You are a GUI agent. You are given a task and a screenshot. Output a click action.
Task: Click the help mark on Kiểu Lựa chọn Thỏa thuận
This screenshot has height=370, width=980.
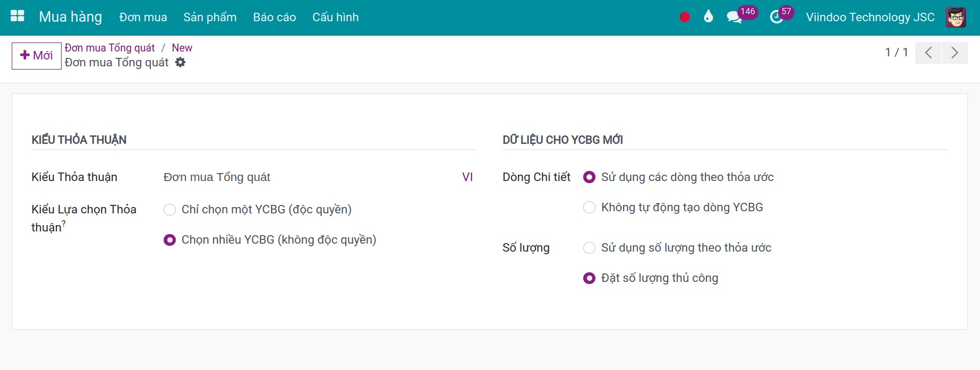[x=64, y=223]
